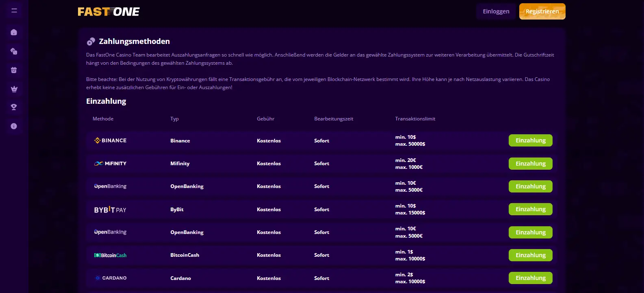Click the coins icon beside Zahlungsmethoden
Viewport: 644px width, 293px height.
click(91, 42)
